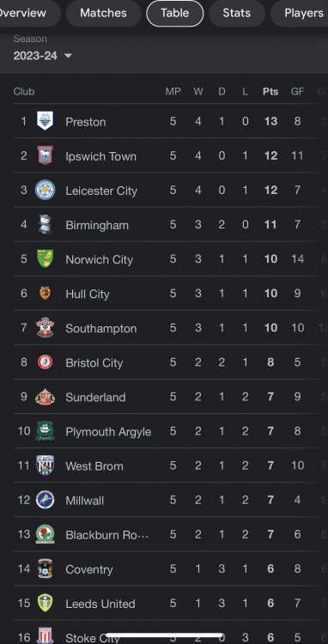Click the Southampton club crest
328x644 pixels.
45,328
